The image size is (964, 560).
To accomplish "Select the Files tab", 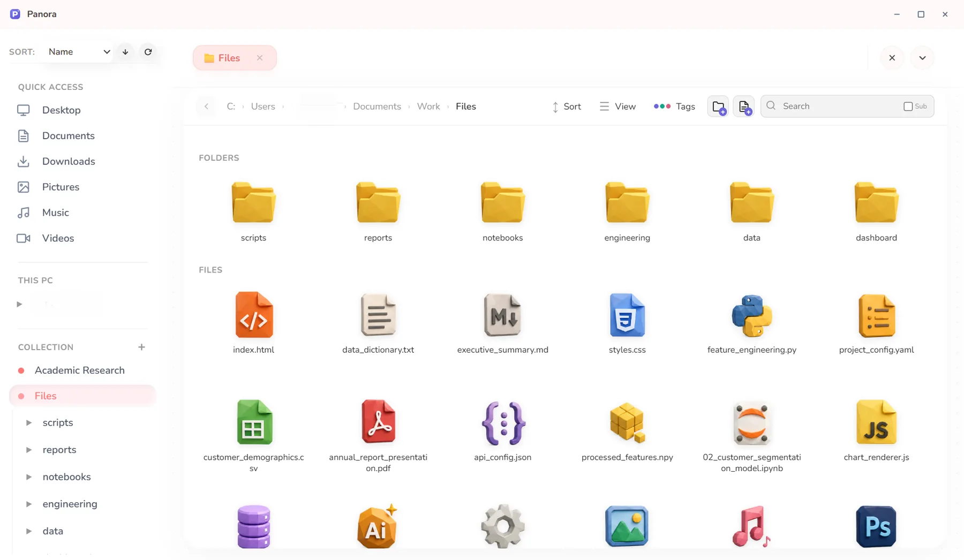I will [x=235, y=58].
